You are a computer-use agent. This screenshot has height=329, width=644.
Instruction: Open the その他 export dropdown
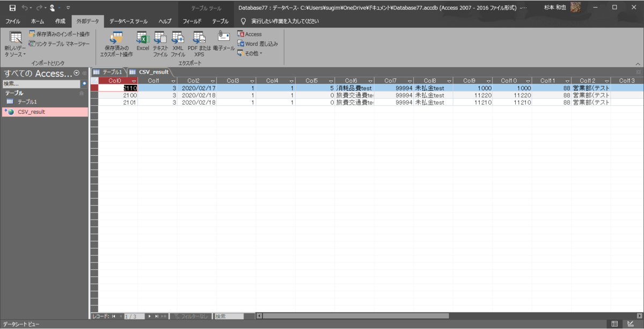250,53
